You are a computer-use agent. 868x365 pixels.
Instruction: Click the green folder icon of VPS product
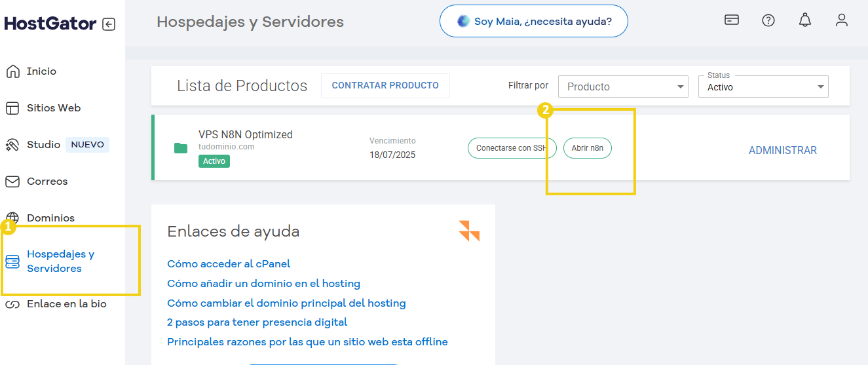pos(181,147)
